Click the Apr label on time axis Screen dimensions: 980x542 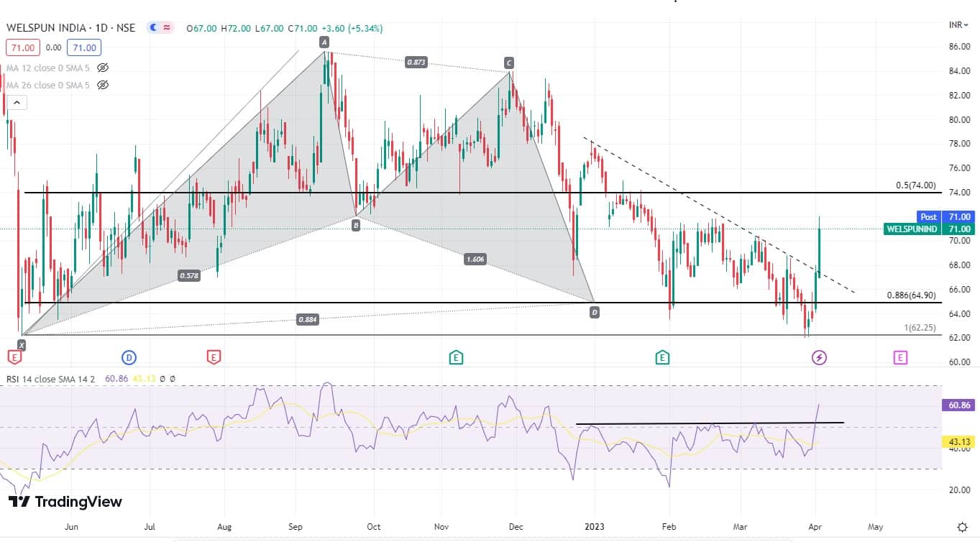[x=815, y=526]
